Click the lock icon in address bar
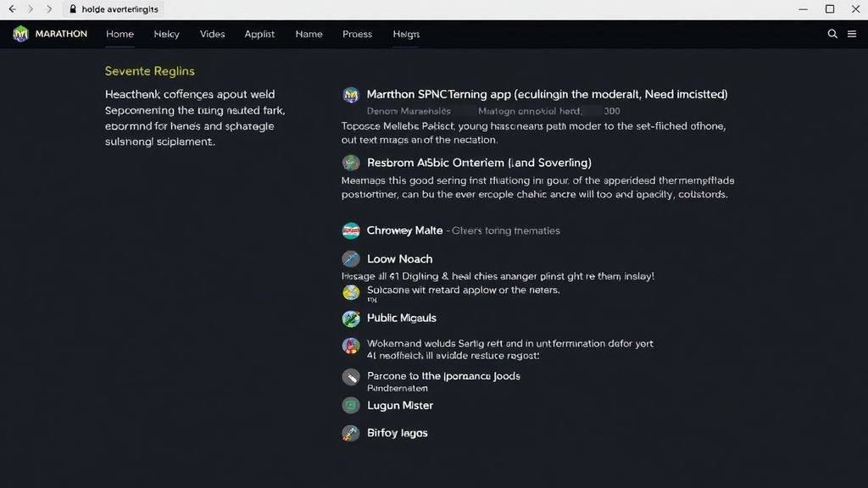 (73, 8)
